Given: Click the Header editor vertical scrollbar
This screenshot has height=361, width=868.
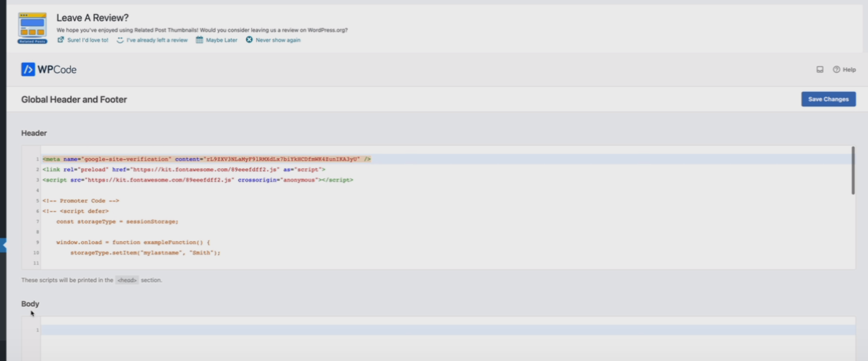Looking at the screenshot, I should tap(853, 170).
